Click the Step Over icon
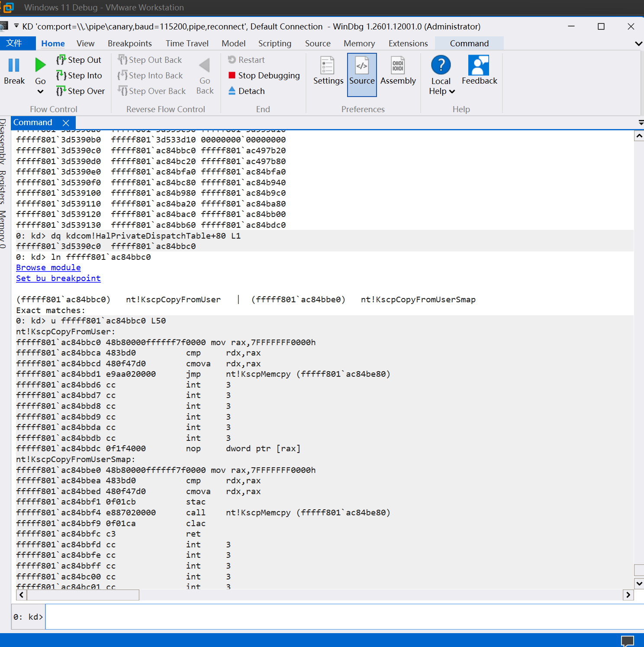The height and width of the screenshot is (647, 644). pyautogui.click(x=61, y=91)
